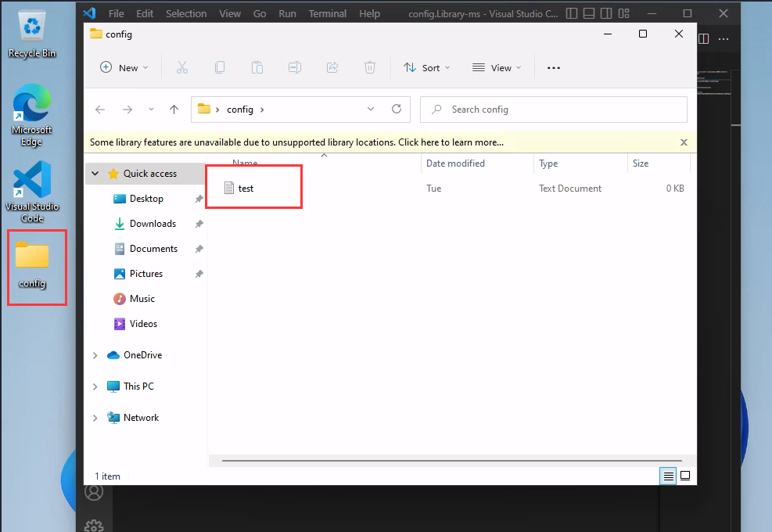Screen dimensions: 772x532
Task: Click the VS Code logo in title bar
Action: coord(90,13)
